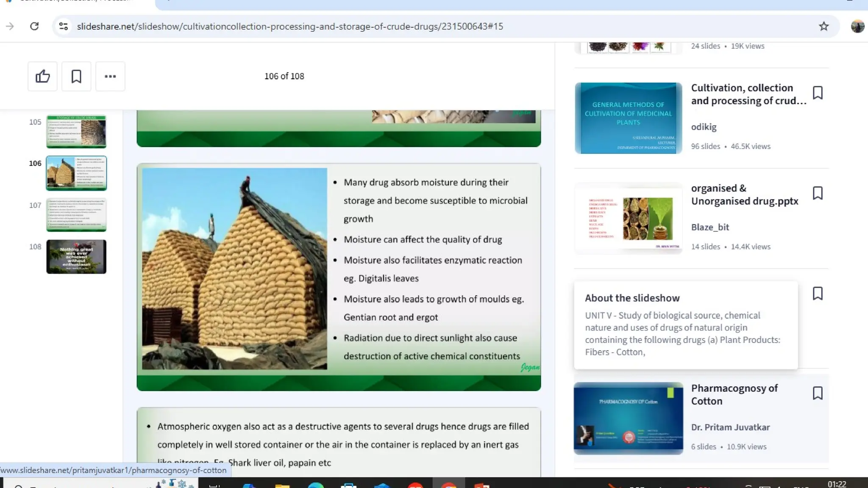This screenshot has width=868, height=488.
Task: Save the Cultivation, collection and processing slideshow
Action: tap(818, 93)
